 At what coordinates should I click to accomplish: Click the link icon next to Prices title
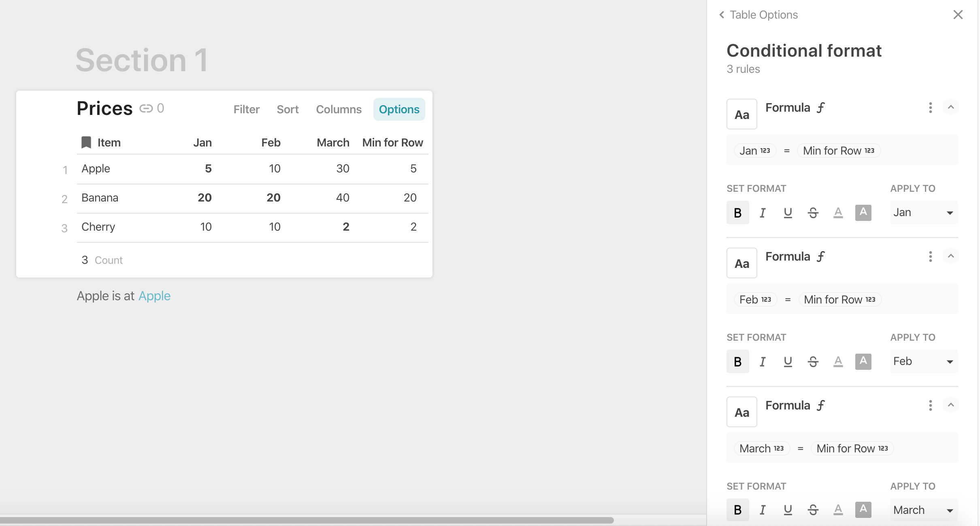[146, 108]
